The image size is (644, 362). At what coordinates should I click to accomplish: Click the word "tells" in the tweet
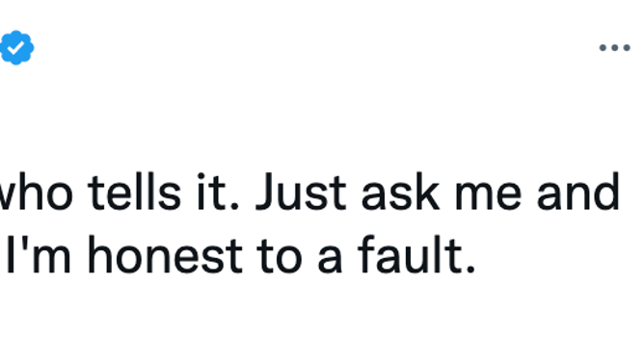135,192
